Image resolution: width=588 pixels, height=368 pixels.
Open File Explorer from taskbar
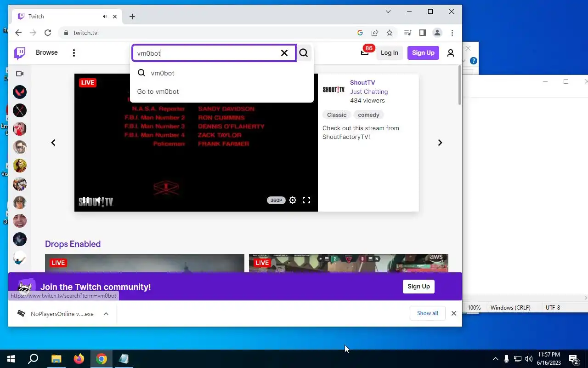pos(56,359)
